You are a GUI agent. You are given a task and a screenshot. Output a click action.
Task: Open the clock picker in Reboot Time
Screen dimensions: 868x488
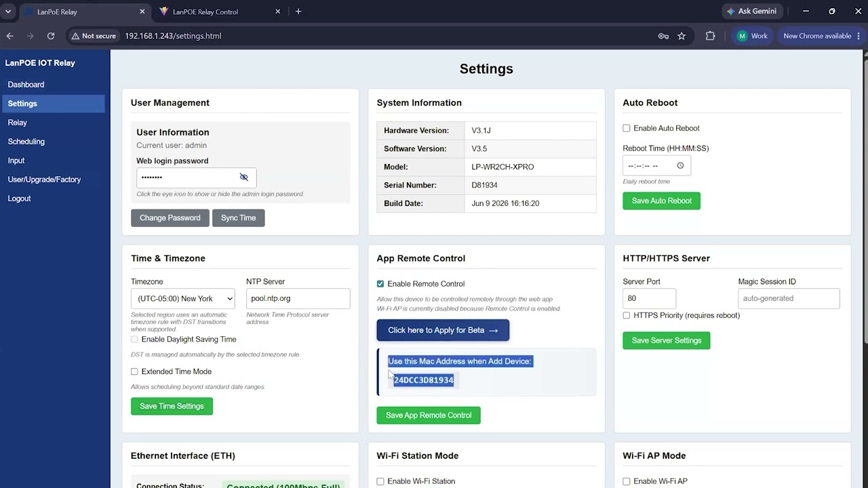click(680, 165)
